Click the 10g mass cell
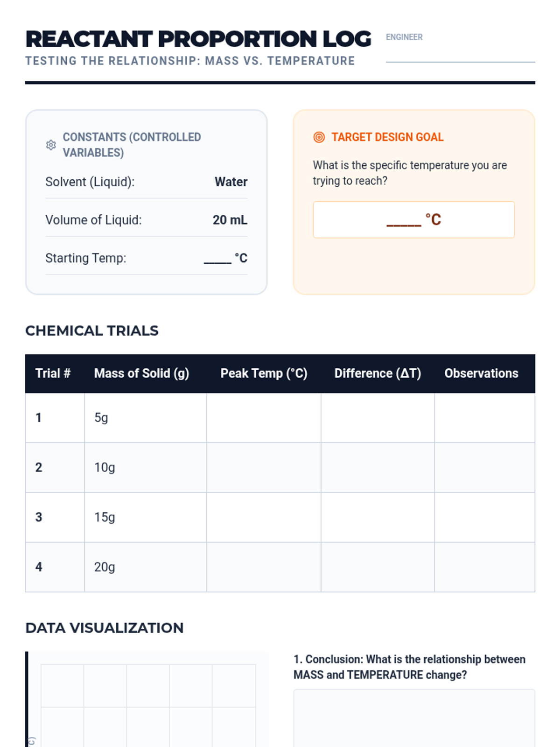This screenshot has height=747, width=560. click(x=105, y=467)
